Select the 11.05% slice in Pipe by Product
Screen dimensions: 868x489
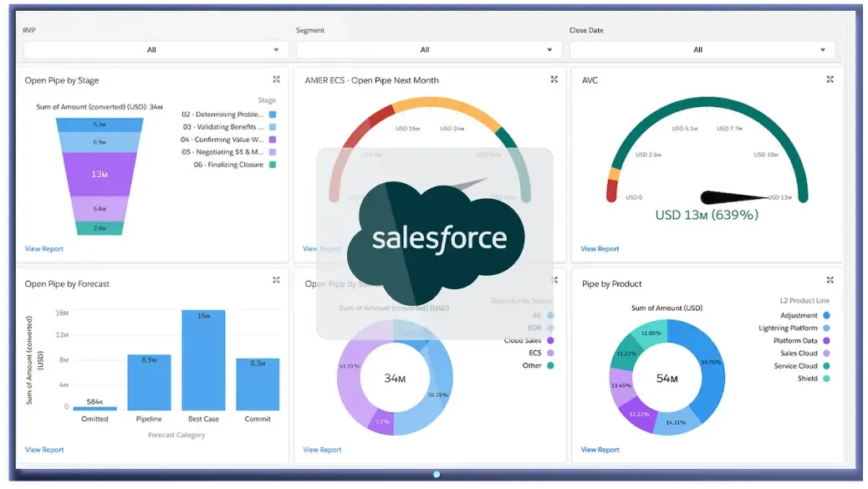651,334
